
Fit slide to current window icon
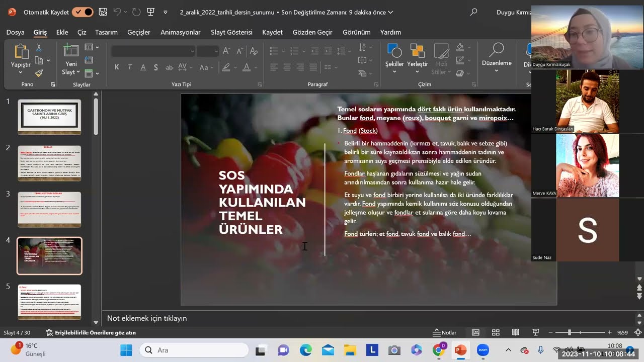638,332
